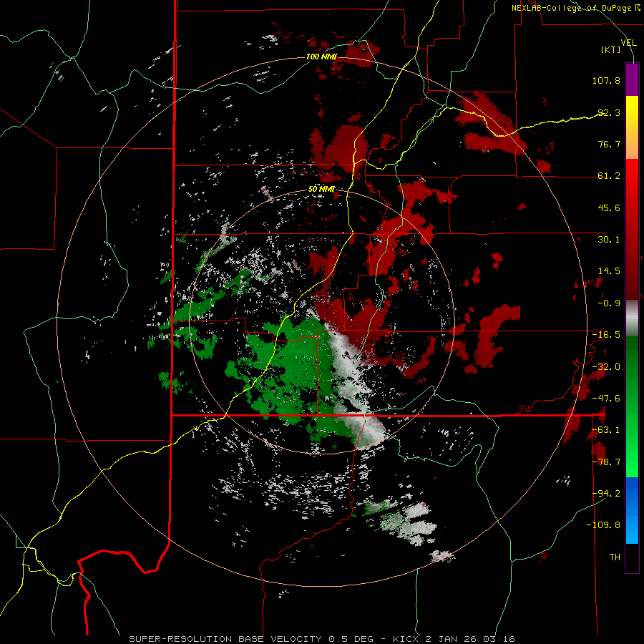
Task: Click the 61.2 scale value
Action: pyautogui.click(x=609, y=176)
